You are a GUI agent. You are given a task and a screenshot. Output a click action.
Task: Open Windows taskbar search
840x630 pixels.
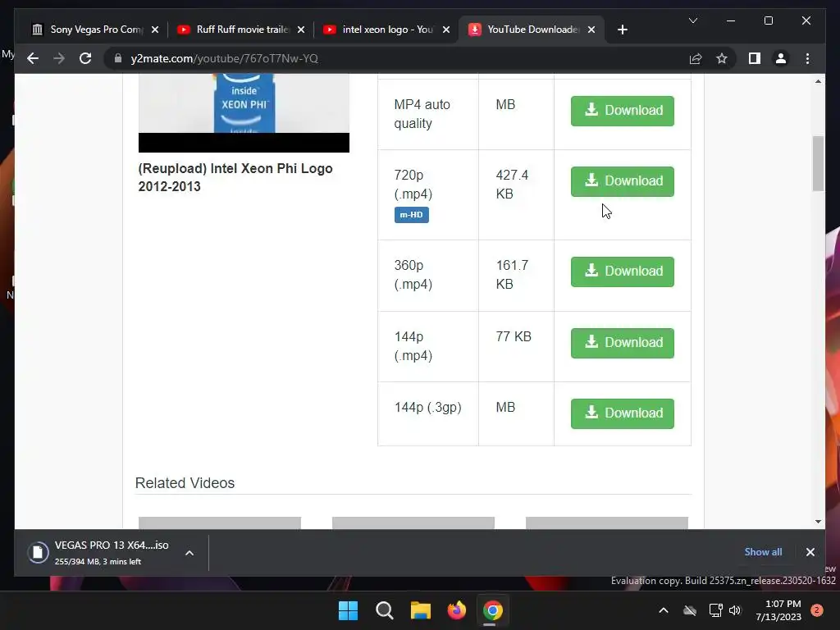point(385,610)
